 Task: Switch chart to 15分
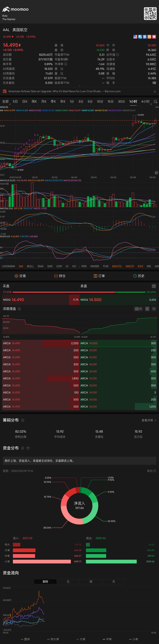click(x=110, y=102)
